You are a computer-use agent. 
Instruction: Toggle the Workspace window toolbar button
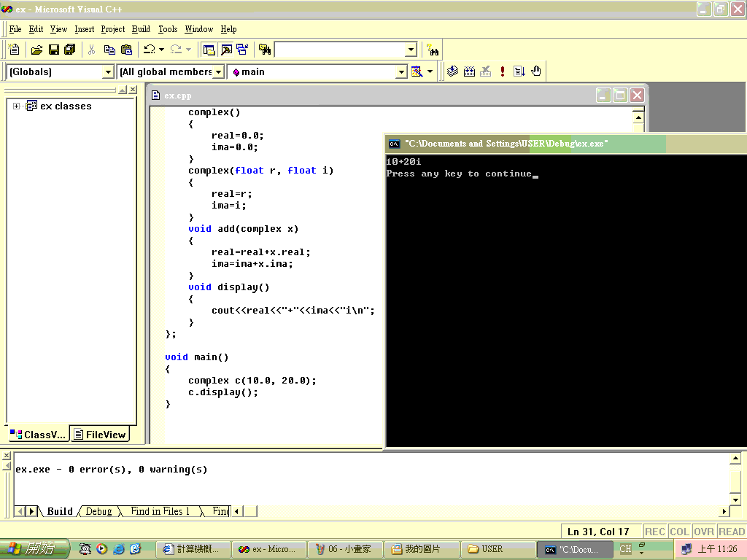pos(209,50)
